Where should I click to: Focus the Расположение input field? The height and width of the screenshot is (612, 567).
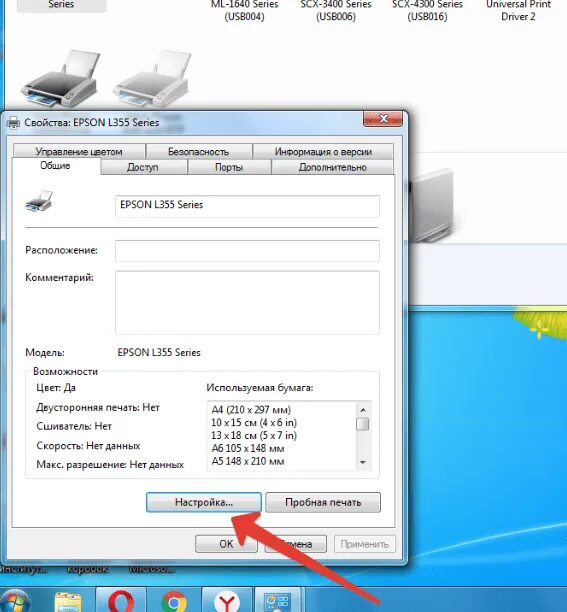pos(247,251)
